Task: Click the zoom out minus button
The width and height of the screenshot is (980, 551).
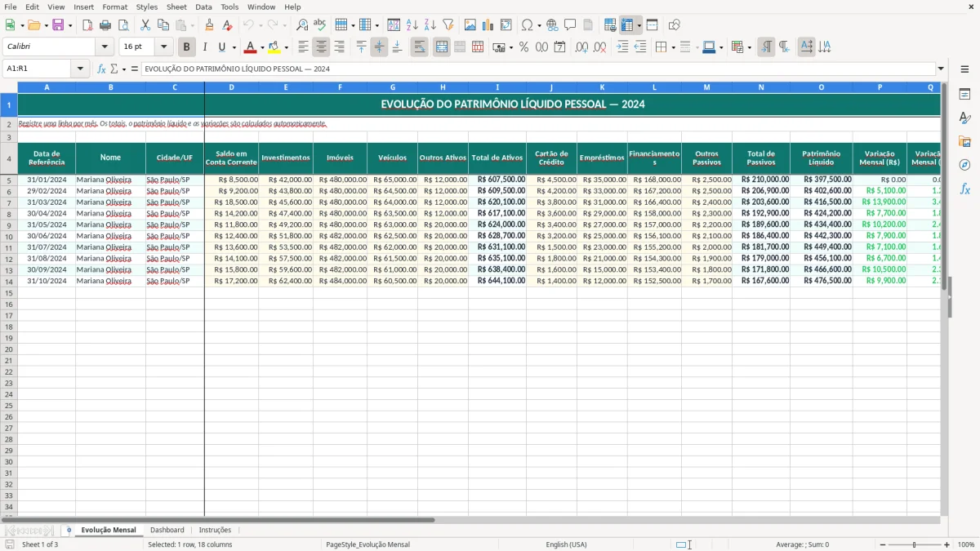Action: point(882,544)
